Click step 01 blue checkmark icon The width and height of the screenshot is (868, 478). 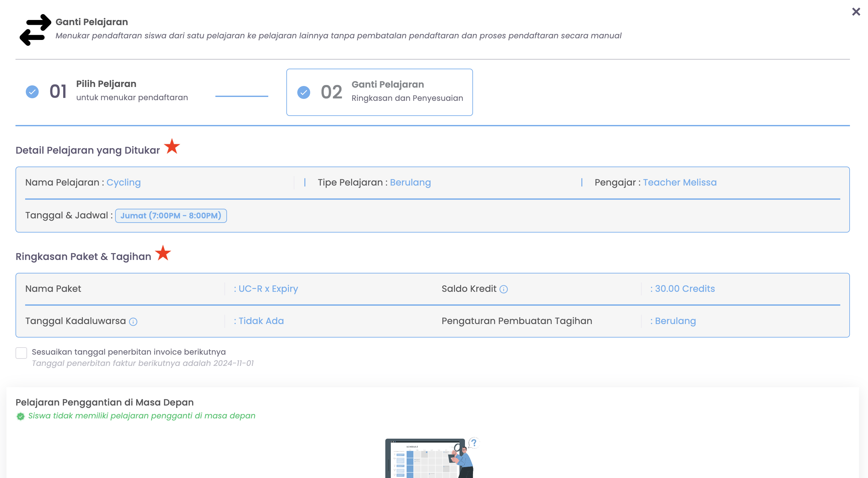(32, 91)
